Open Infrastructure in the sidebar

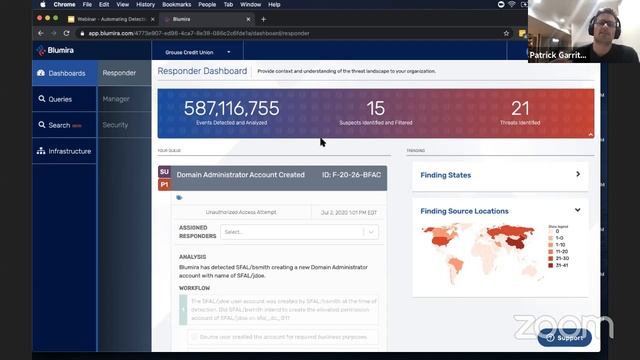tap(64, 151)
